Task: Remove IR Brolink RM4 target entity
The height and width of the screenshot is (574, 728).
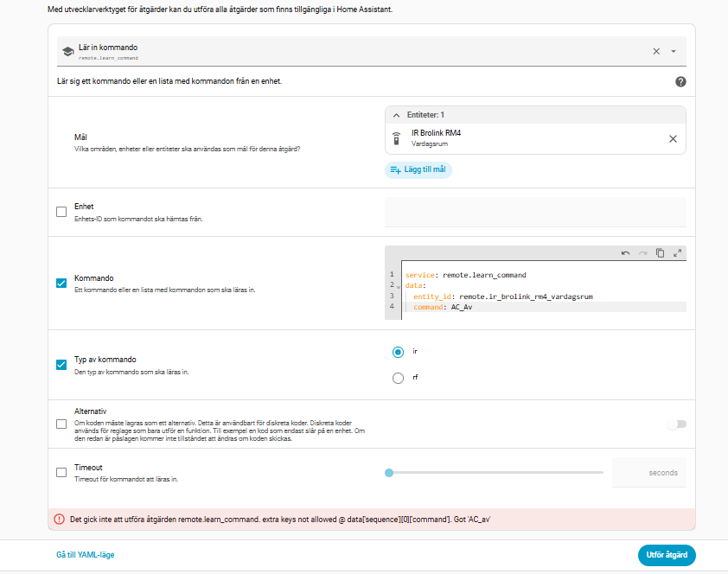Action: coord(673,138)
